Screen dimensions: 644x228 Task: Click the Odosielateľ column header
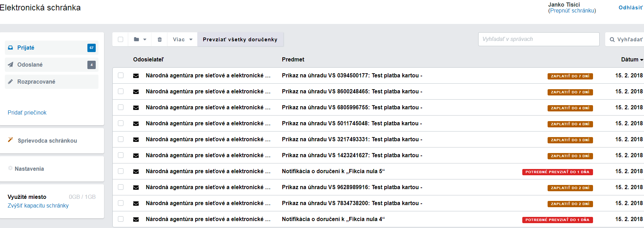tap(148, 59)
